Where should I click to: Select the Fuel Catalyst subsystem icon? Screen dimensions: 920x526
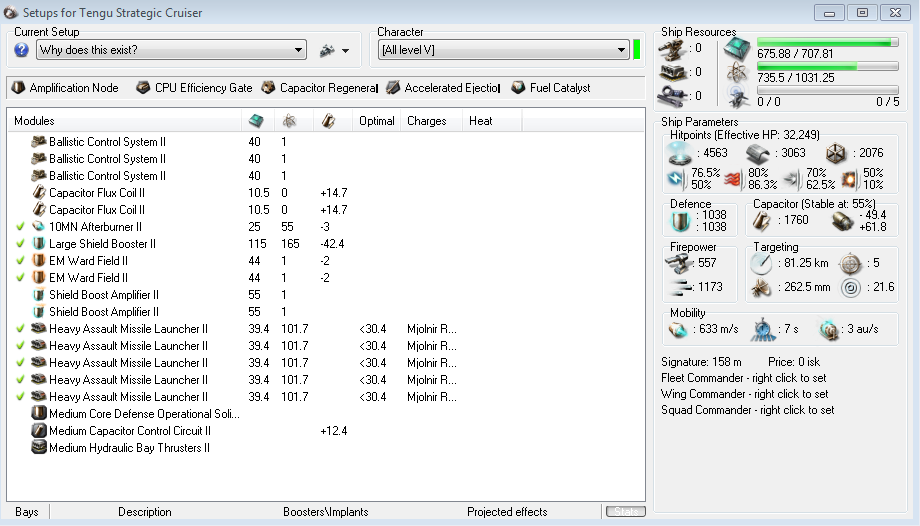click(x=518, y=87)
